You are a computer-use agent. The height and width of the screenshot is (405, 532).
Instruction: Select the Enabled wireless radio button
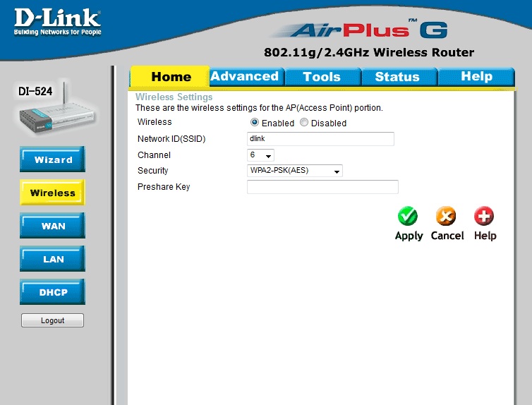(255, 122)
